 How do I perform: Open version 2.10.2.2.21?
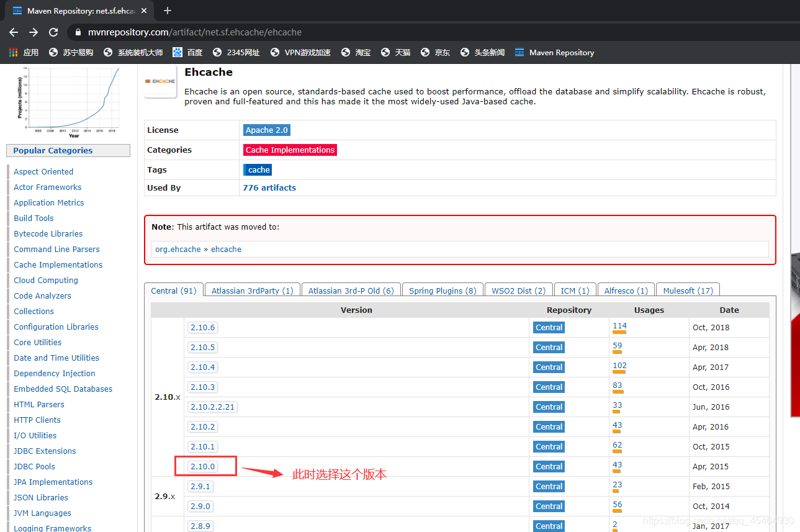pyautogui.click(x=212, y=407)
